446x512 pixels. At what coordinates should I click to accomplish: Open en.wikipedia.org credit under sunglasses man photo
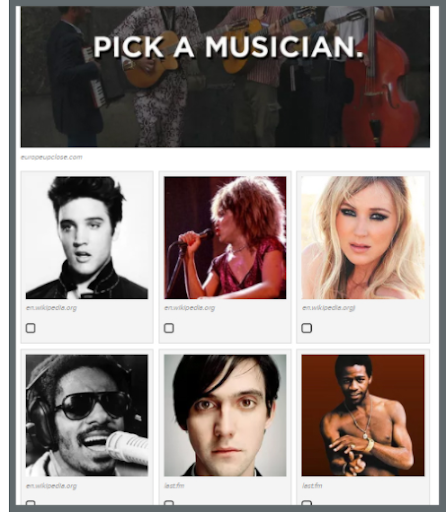tap(51, 486)
